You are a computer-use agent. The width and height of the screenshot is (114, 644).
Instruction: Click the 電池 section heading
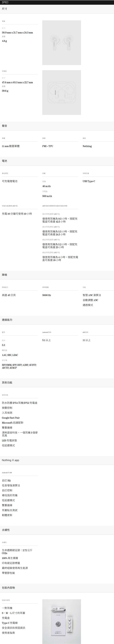pos(4,161)
